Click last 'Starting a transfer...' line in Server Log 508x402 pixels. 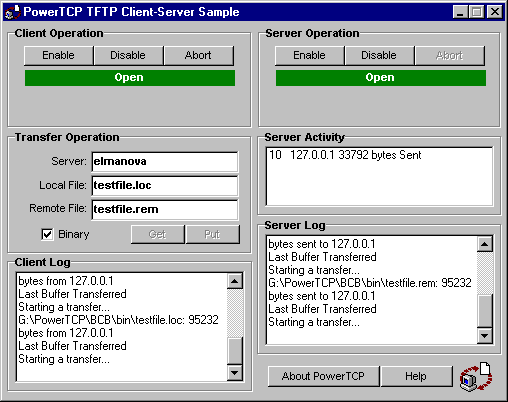click(x=314, y=322)
